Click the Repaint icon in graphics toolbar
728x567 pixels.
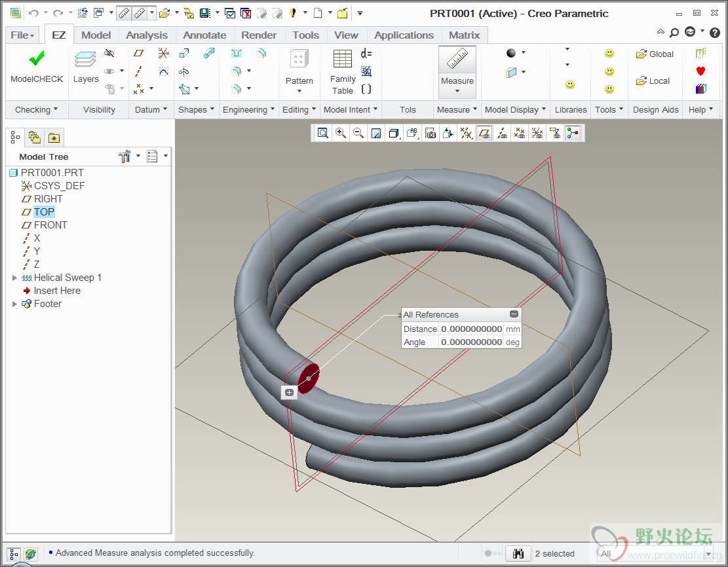376,133
